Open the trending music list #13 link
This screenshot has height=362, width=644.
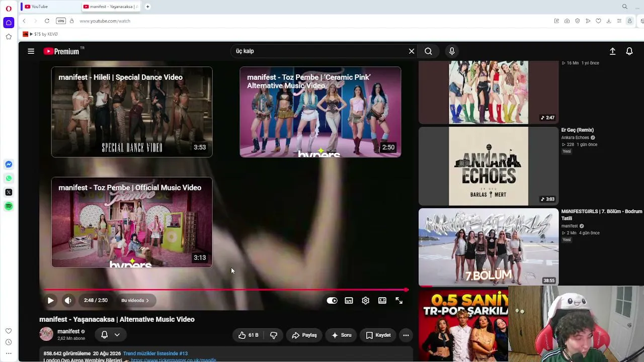pos(155,353)
